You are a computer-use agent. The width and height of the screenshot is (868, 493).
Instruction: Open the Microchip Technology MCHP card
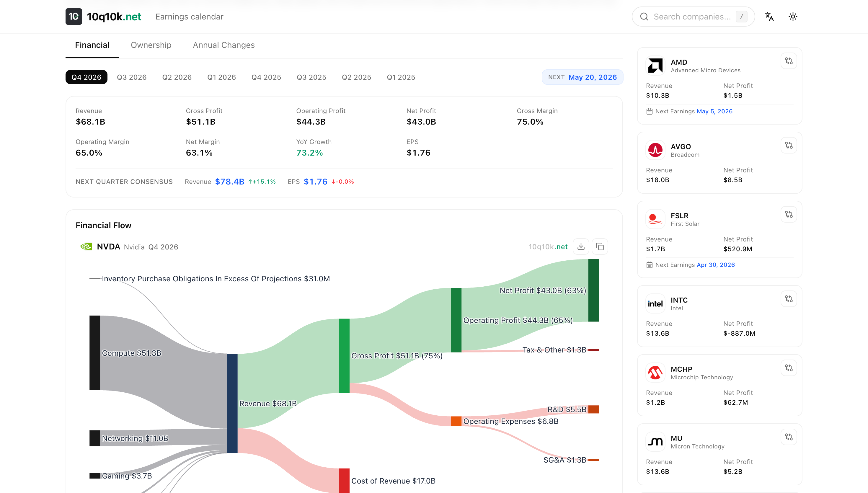click(x=701, y=373)
